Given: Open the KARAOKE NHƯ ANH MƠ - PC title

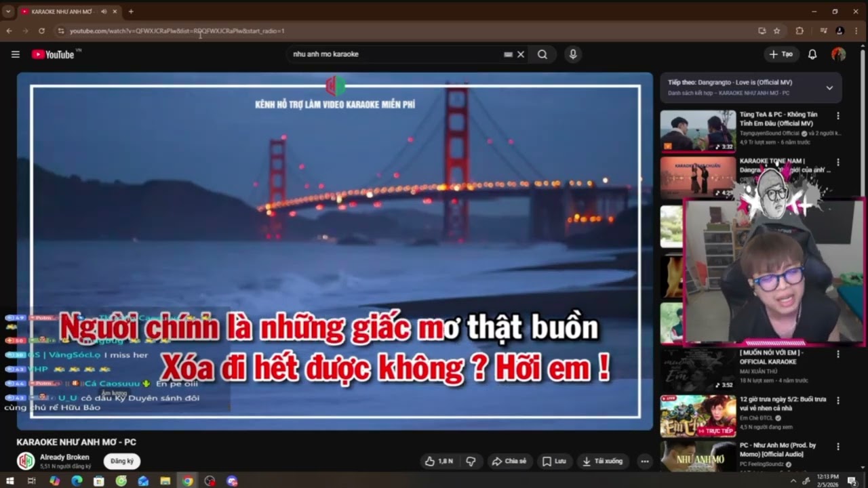Looking at the screenshot, I should (x=77, y=442).
